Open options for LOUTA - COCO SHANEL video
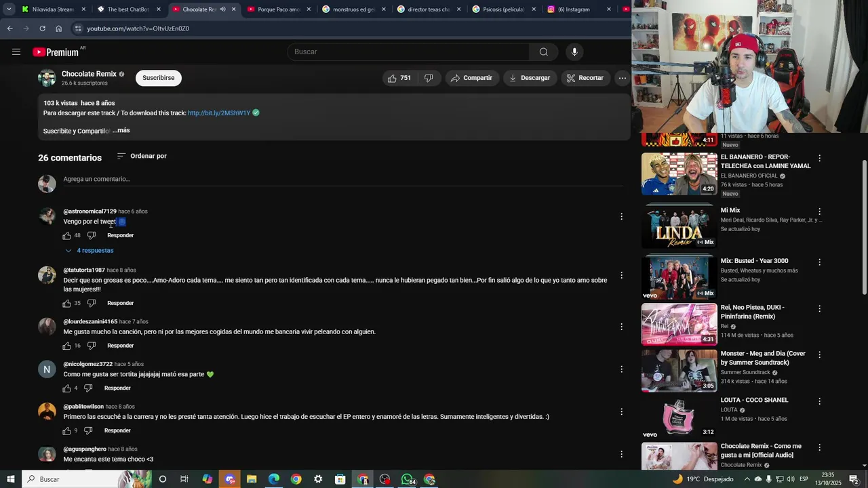This screenshot has height=488, width=868. [x=819, y=401]
